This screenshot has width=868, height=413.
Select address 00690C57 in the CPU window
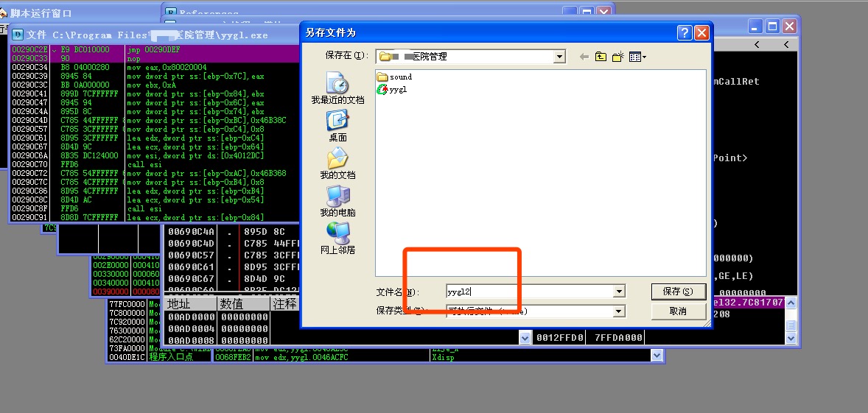(x=191, y=255)
